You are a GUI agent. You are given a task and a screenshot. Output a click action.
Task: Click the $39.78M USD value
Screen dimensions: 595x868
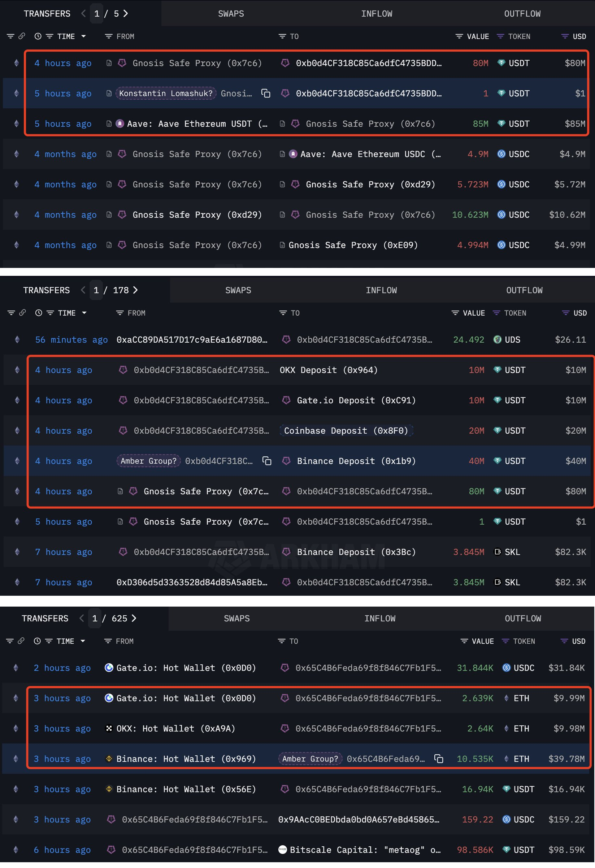[566, 759]
